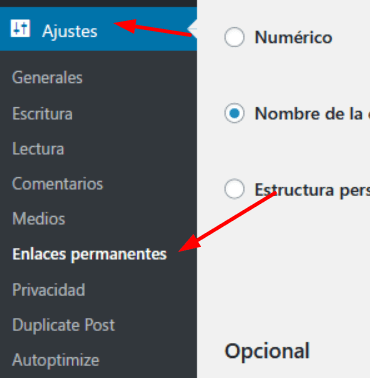Click the Opcional section heading
This screenshot has height=378, width=370.
tap(267, 351)
